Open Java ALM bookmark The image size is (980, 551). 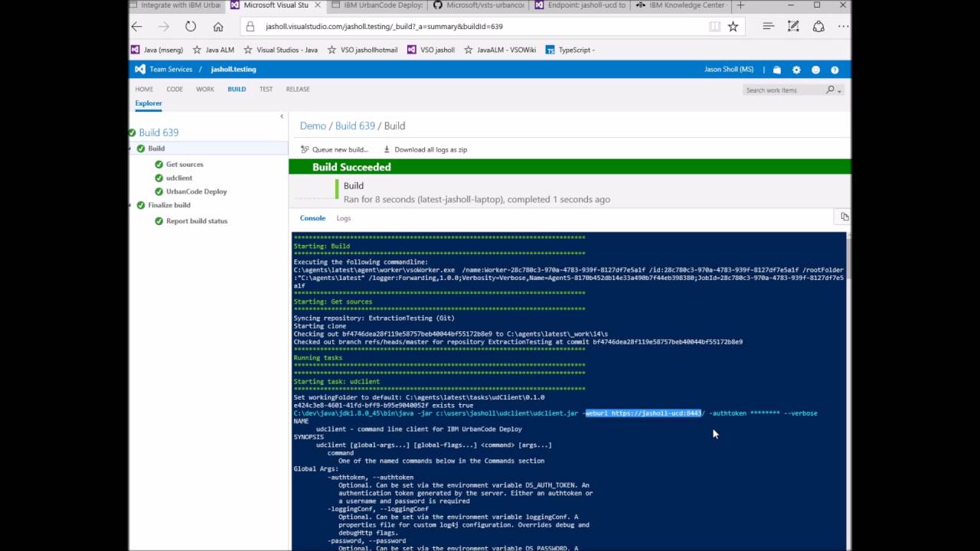click(x=213, y=50)
